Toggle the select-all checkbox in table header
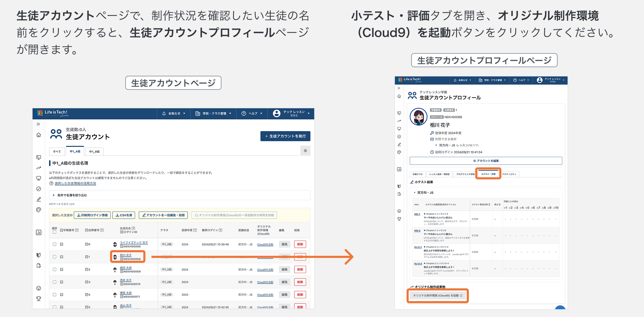This screenshot has height=317, width=644. pos(54,232)
